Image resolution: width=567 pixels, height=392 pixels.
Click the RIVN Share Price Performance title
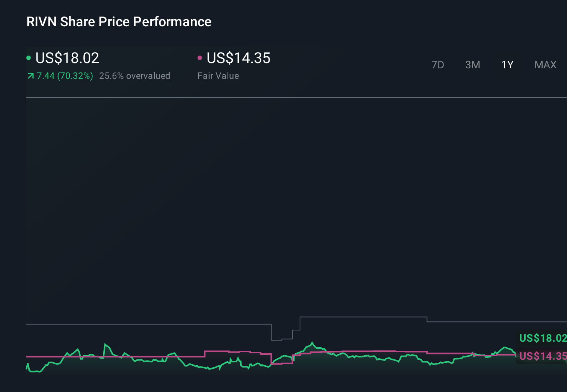coord(118,22)
